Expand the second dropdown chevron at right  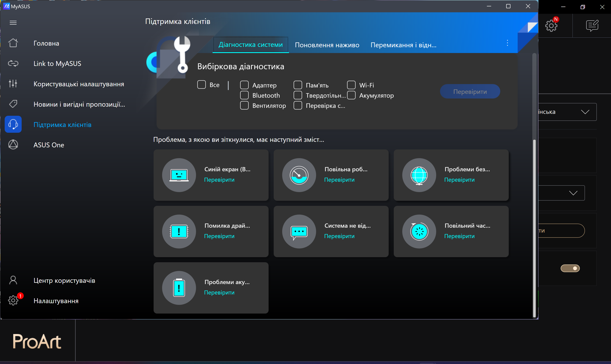tap(573, 193)
